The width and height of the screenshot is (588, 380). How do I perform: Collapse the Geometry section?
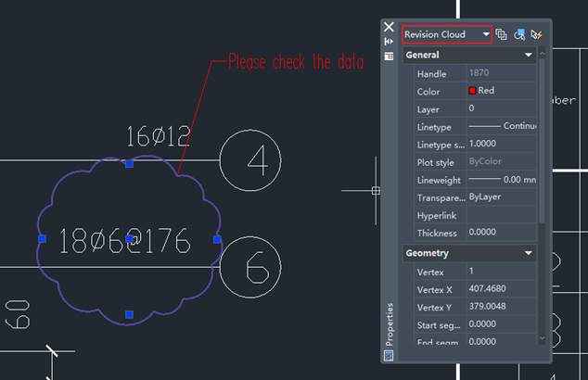[529, 253]
